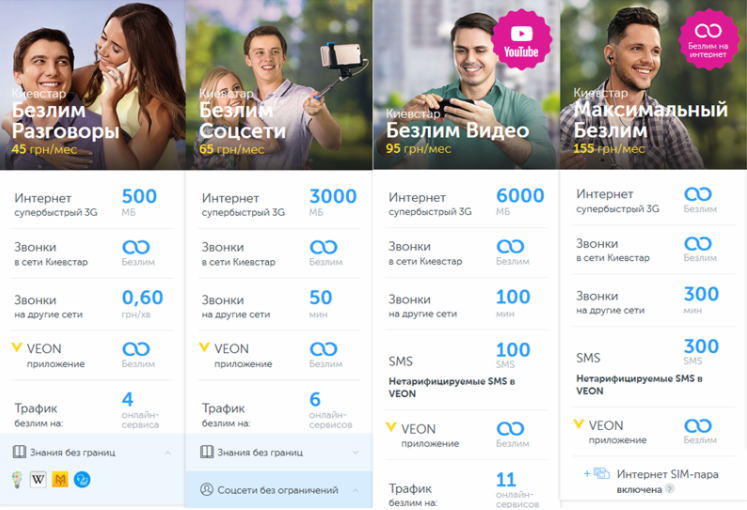Image resolution: width=747 pixels, height=510 pixels.
Task: Click the Безлим на интернет pink badge
Action: [x=708, y=40]
